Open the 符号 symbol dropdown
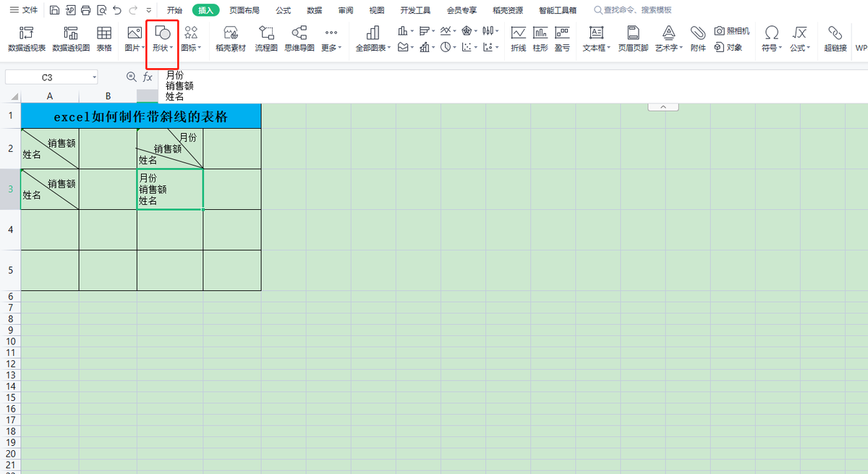Viewport: 868px width, 474px height. click(772, 39)
